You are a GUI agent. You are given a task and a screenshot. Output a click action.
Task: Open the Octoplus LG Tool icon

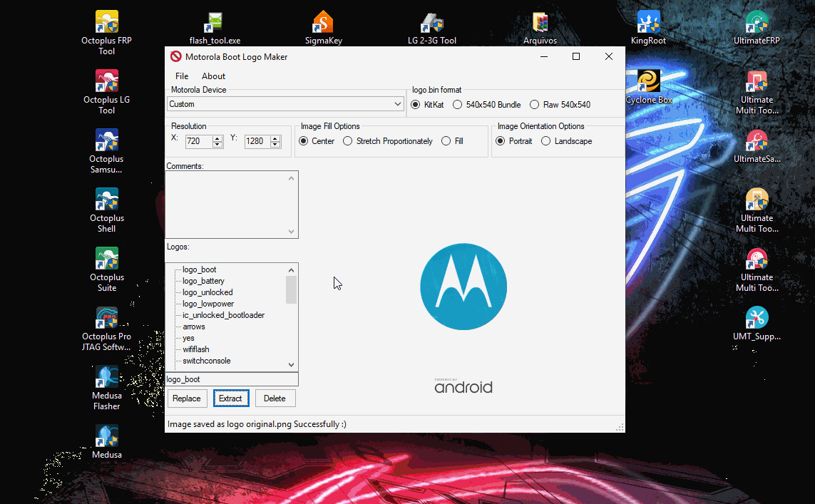[x=106, y=91]
